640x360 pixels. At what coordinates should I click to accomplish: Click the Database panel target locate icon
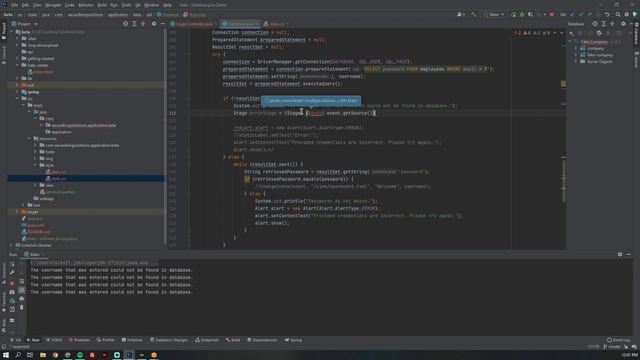pos(595,24)
